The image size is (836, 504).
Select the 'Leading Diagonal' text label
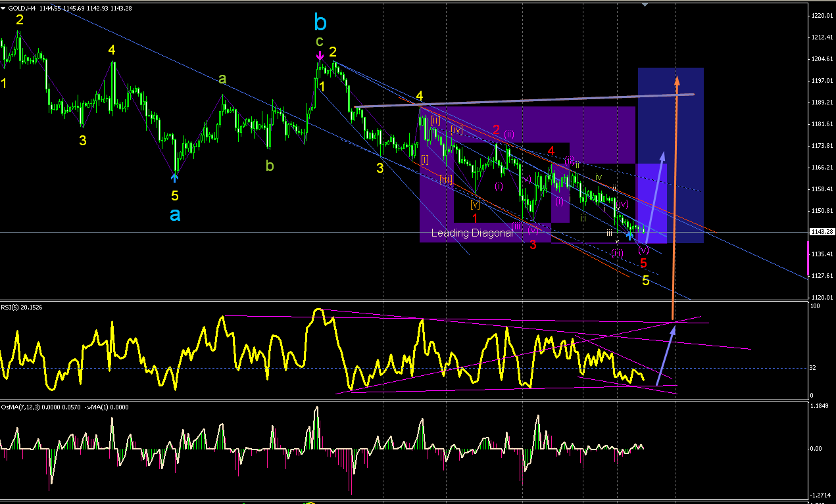(x=472, y=233)
